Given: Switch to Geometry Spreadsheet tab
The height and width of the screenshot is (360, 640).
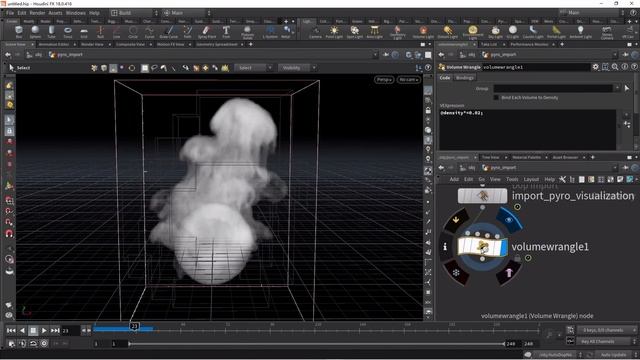Looking at the screenshot, I should tap(217, 44).
